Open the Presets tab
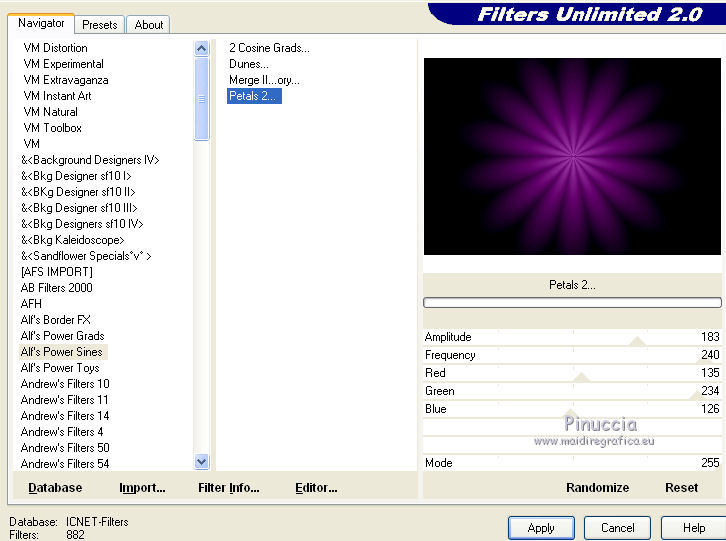The image size is (726, 541). [x=100, y=25]
